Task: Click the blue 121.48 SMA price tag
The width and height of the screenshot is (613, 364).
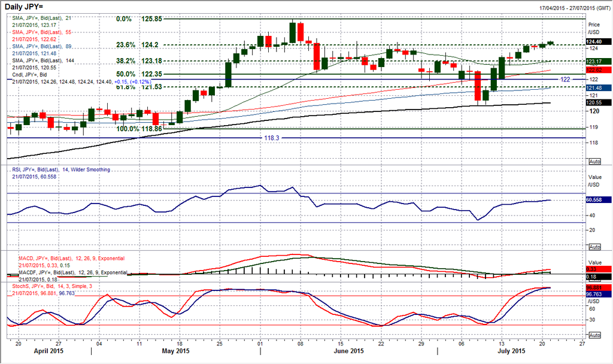Action: pos(599,88)
